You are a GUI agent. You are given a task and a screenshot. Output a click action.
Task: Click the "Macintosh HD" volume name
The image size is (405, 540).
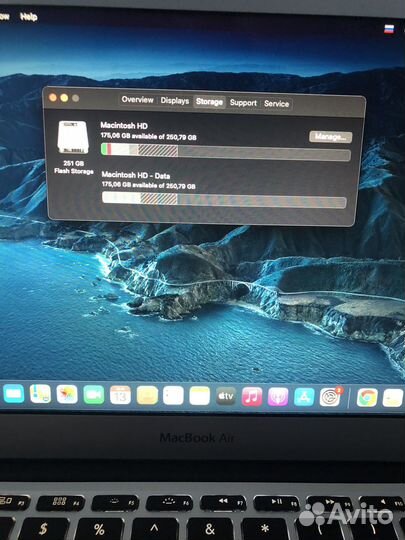tap(124, 126)
